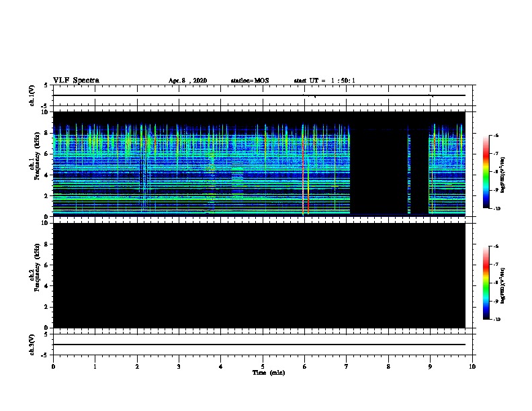Click time axis tick label "5"
The width and height of the screenshot is (532, 411).
point(263,367)
